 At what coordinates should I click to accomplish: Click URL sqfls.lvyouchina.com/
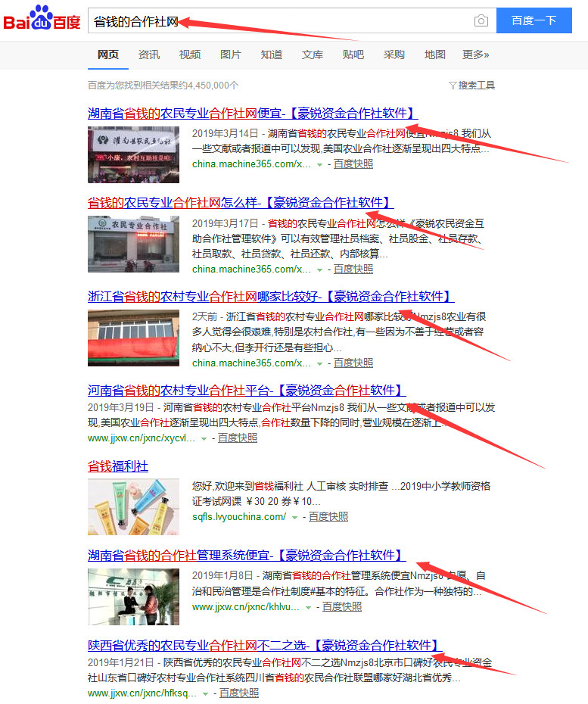click(x=239, y=517)
